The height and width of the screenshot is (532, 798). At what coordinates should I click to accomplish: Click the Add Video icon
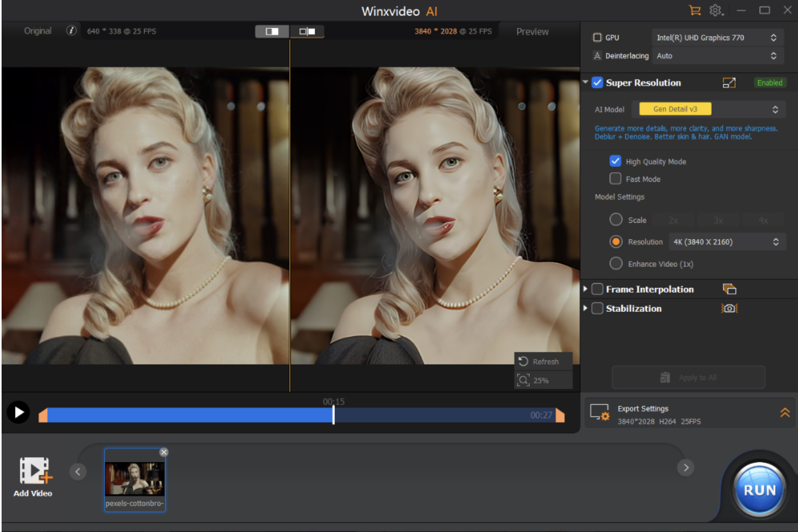coord(33,471)
